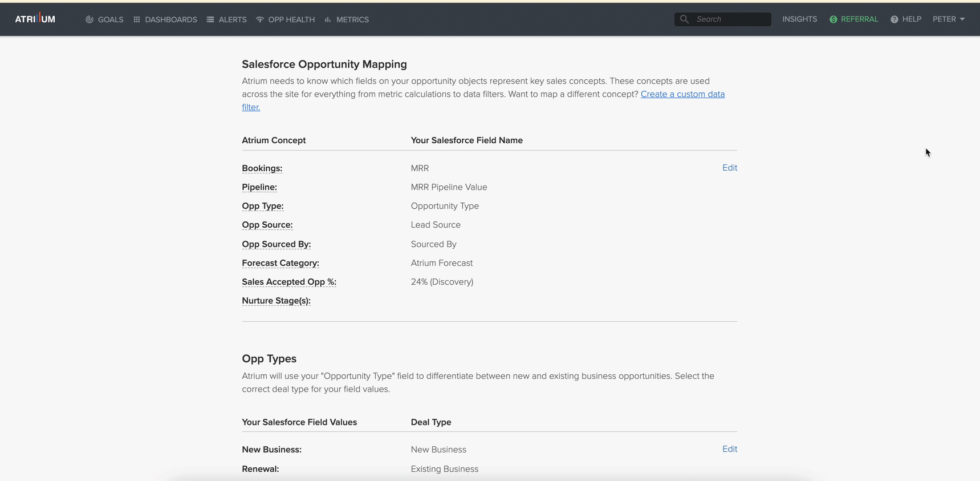Select the 24% (Discovery) value
The height and width of the screenshot is (481, 980).
pyautogui.click(x=442, y=282)
